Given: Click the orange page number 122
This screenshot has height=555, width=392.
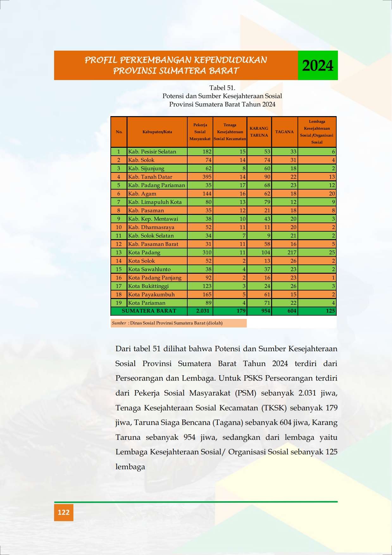Looking at the screenshot, I should 64,512.
